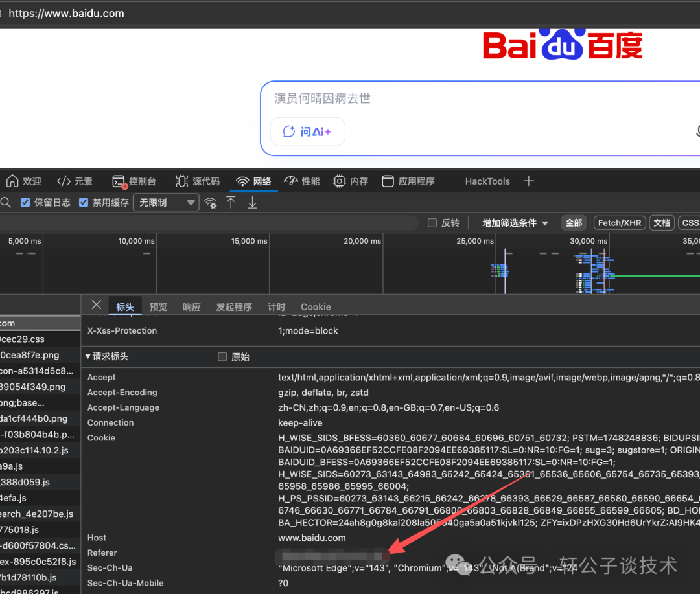Switch to the 响应 (Response) tab
Image resolution: width=700 pixels, height=594 pixels.
pos(191,306)
